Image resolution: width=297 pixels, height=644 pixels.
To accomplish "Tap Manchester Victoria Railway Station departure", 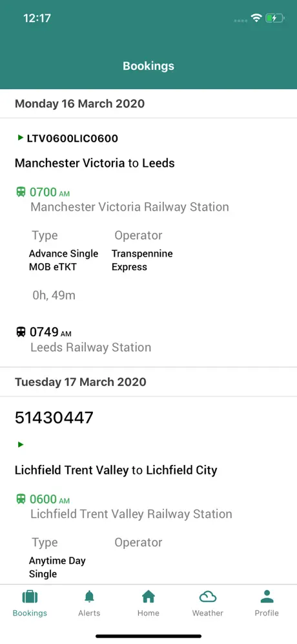I will click(130, 207).
